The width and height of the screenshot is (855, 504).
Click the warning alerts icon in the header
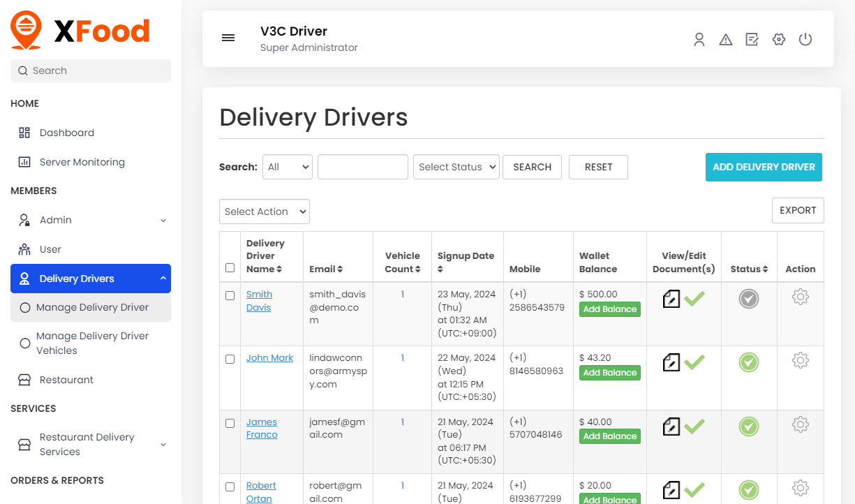[x=726, y=39]
